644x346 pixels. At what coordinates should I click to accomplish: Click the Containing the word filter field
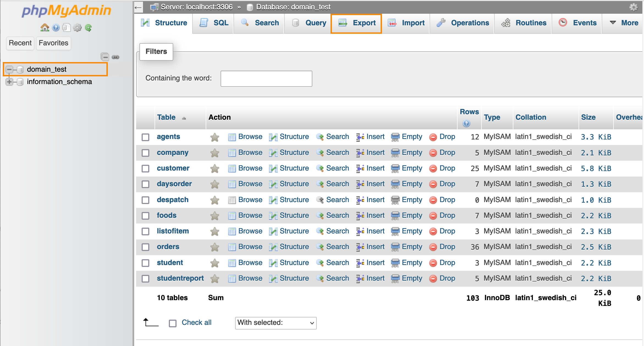266,79
